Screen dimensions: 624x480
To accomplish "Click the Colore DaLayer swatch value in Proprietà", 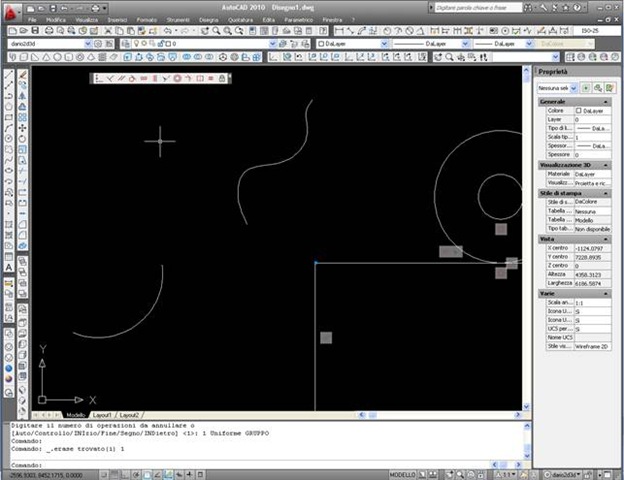I will (x=592, y=111).
